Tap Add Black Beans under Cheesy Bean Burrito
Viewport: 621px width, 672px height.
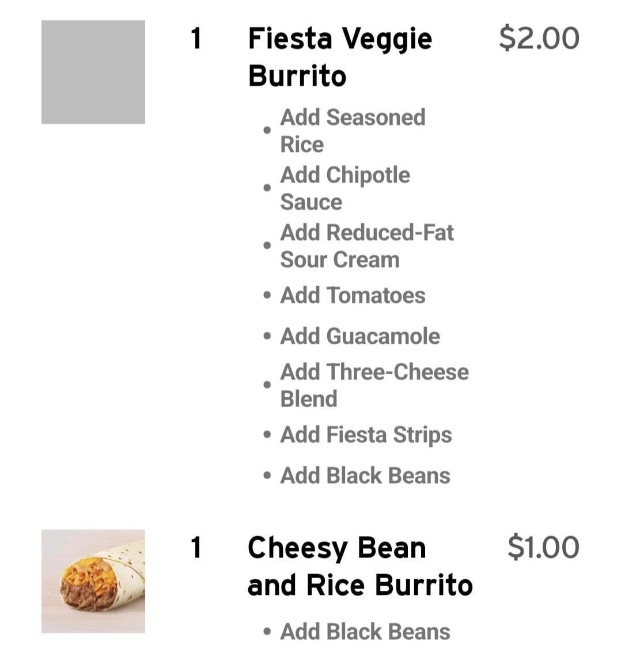point(365,631)
